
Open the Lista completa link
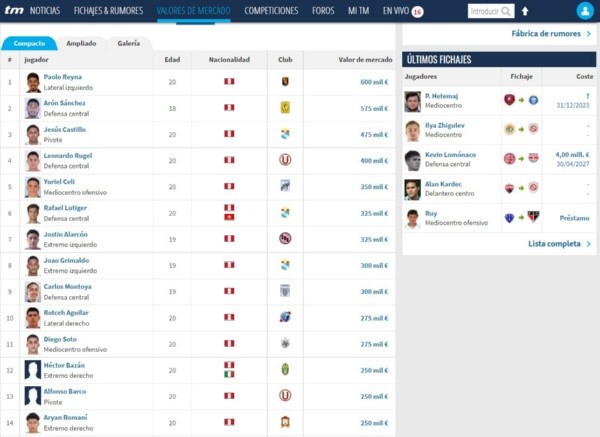pos(559,243)
